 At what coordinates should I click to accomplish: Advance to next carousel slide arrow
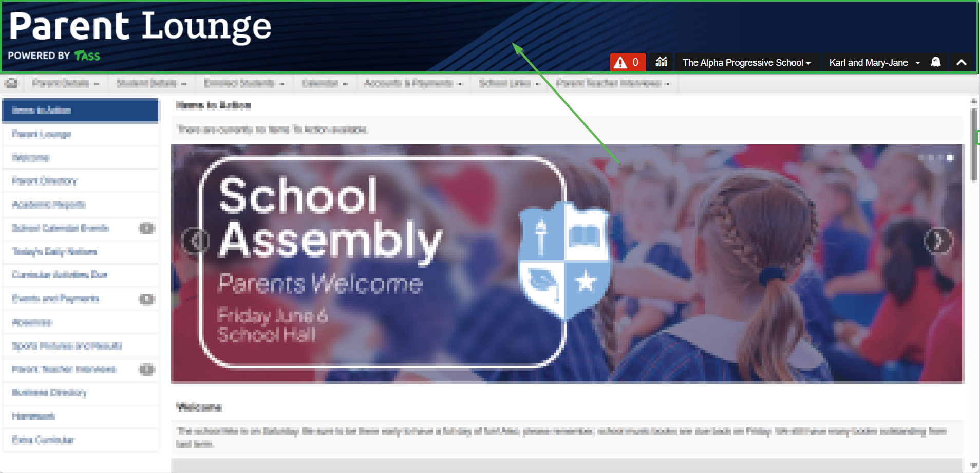[x=938, y=241]
